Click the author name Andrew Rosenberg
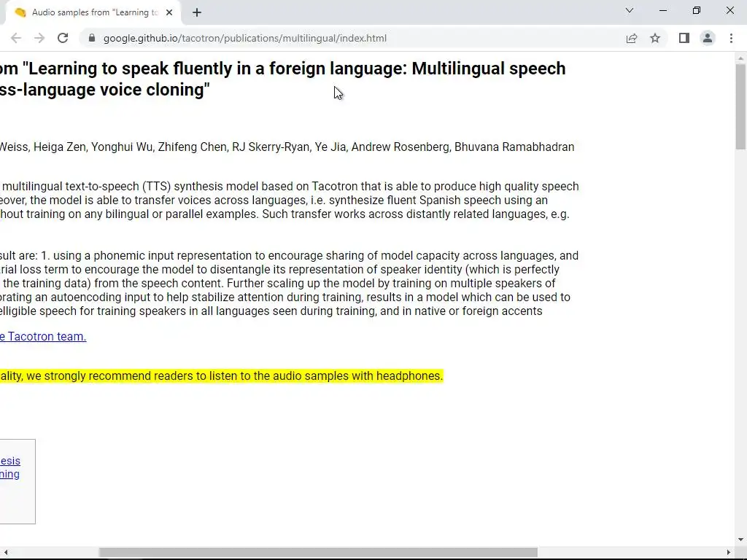747x560 pixels. click(x=400, y=147)
